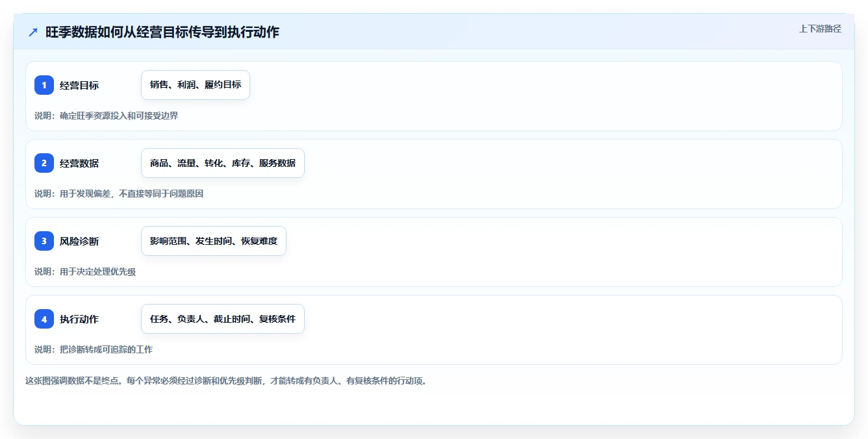This screenshot has height=439, width=868.
Task: Click the arrow icon beside the title
Action: click(33, 32)
